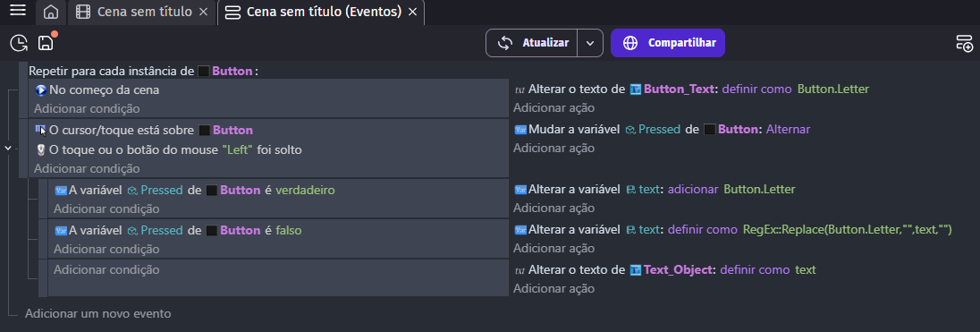Open the history clock icon

click(19, 43)
